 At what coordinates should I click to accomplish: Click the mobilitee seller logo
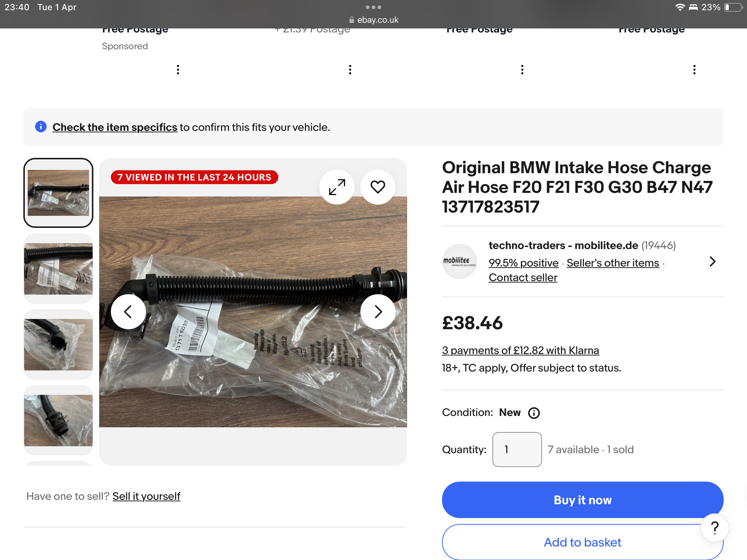pos(459,261)
